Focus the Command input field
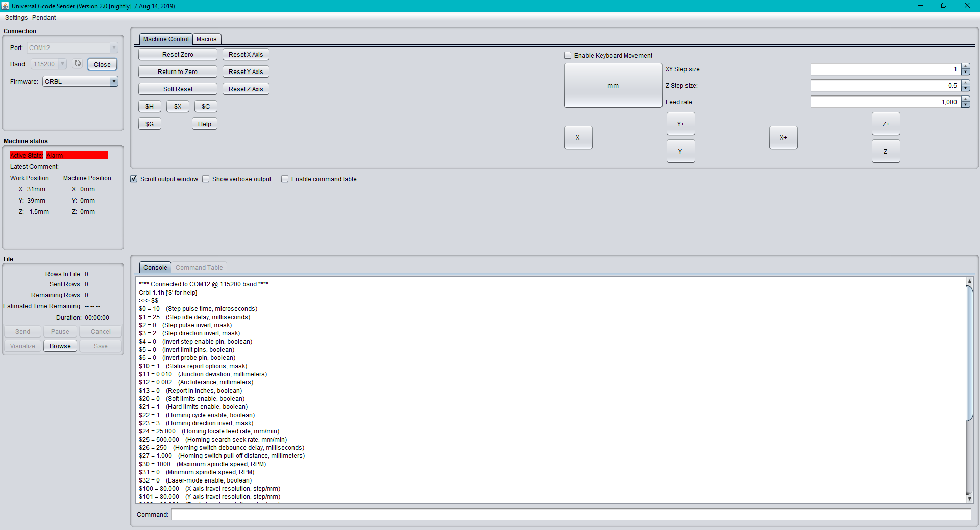Image resolution: width=980 pixels, height=530 pixels. tap(571, 515)
